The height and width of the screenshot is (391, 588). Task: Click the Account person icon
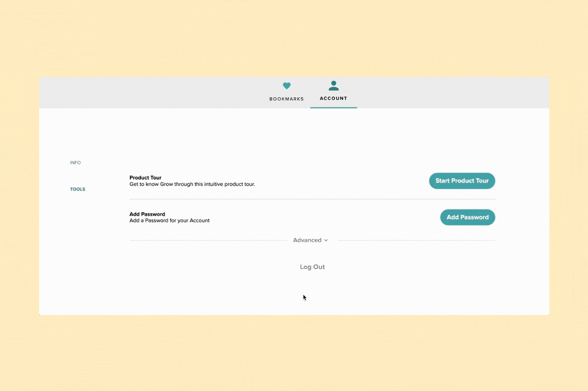(334, 85)
